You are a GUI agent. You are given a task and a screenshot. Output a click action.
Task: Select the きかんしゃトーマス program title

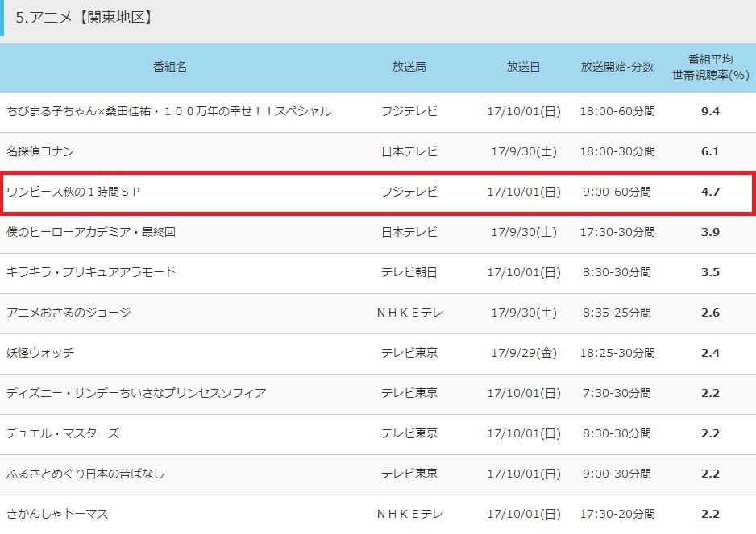57,514
